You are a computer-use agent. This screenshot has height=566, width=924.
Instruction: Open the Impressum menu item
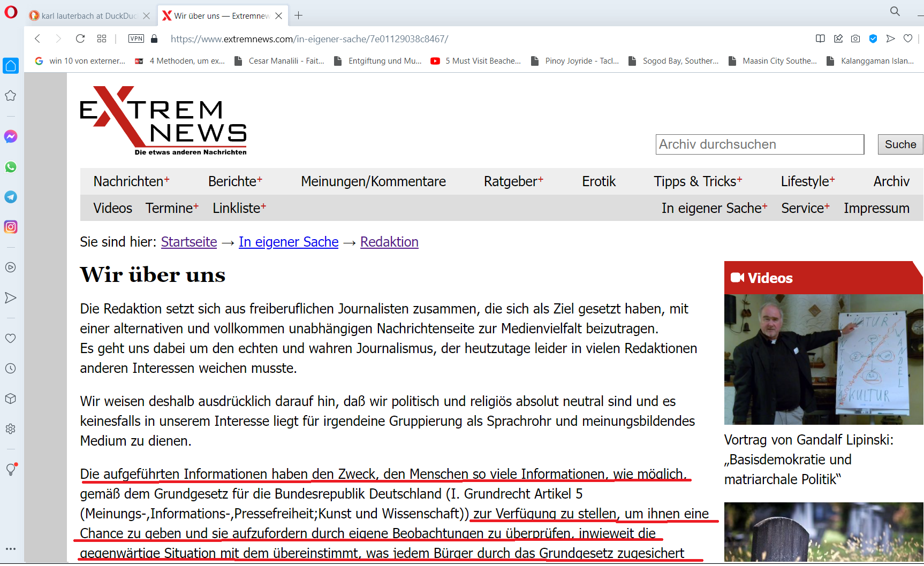(876, 208)
